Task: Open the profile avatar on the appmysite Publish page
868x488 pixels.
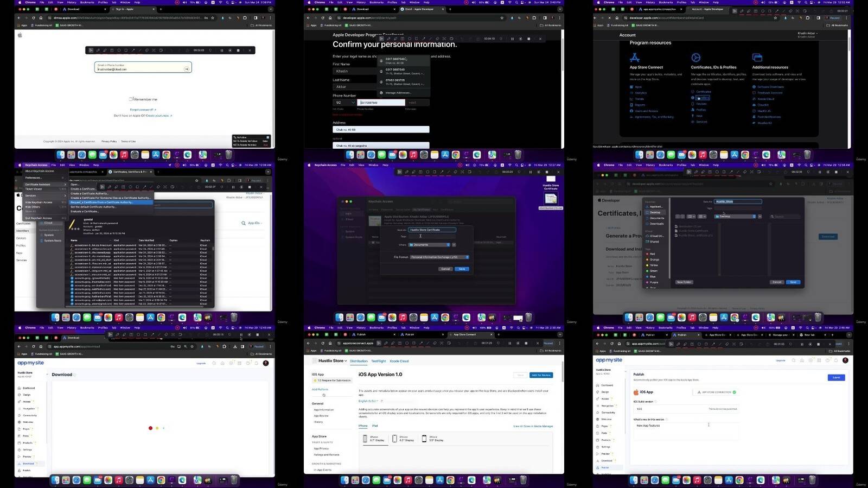Action: click(x=845, y=360)
